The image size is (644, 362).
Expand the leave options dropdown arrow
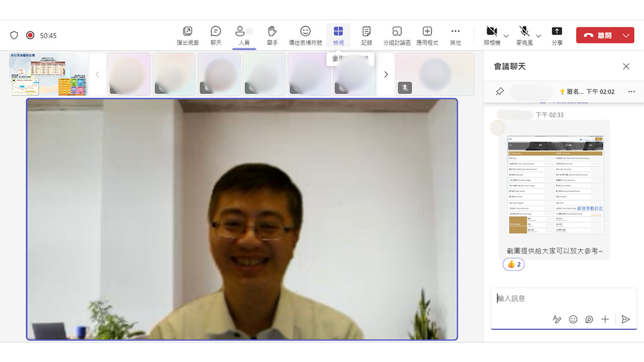(x=626, y=35)
